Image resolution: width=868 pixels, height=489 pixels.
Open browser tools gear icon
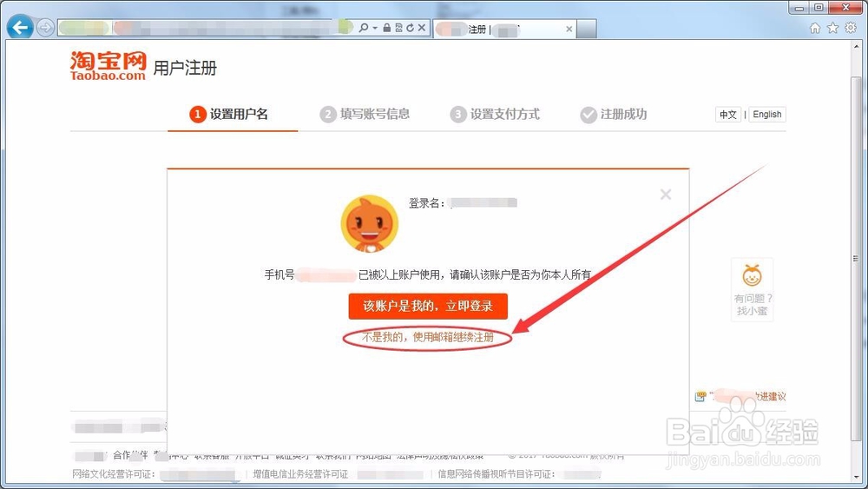point(851,28)
